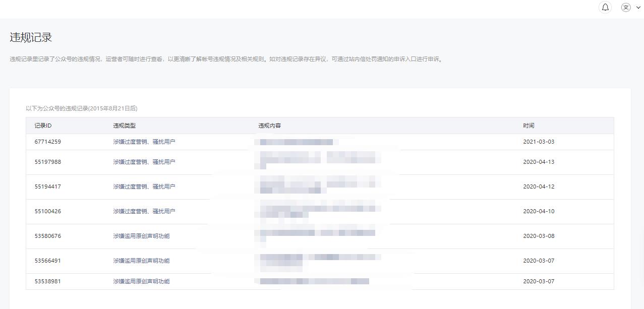The width and height of the screenshot is (644, 309).
Task: Open violation type link for record 67714259
Action: pyautogui.click(x=144, y=142)
